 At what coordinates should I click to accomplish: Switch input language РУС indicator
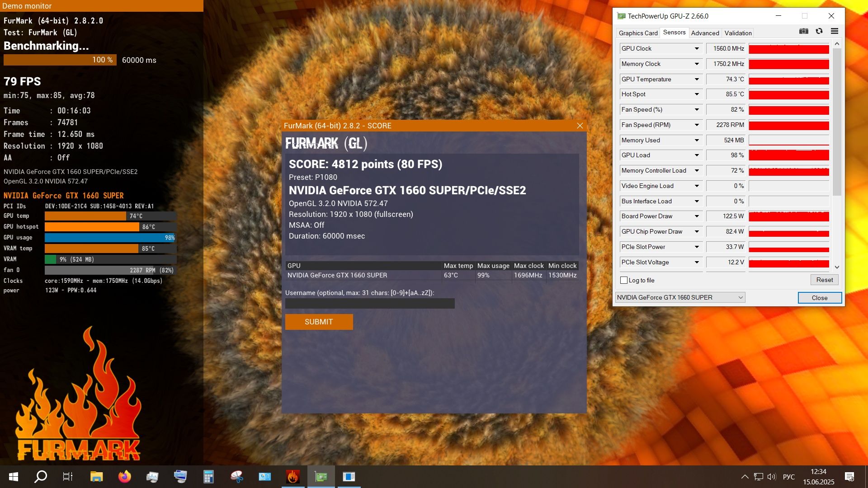click(789, 477)
